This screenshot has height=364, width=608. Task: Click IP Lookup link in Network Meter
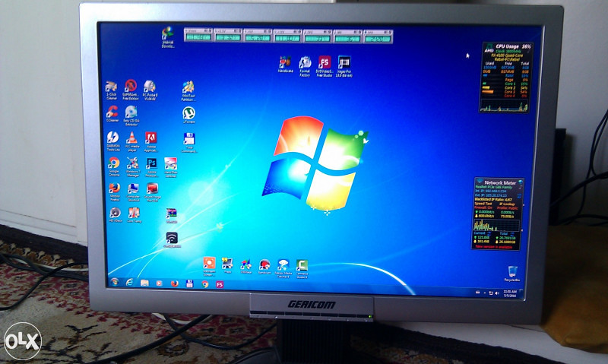(506, 204)
